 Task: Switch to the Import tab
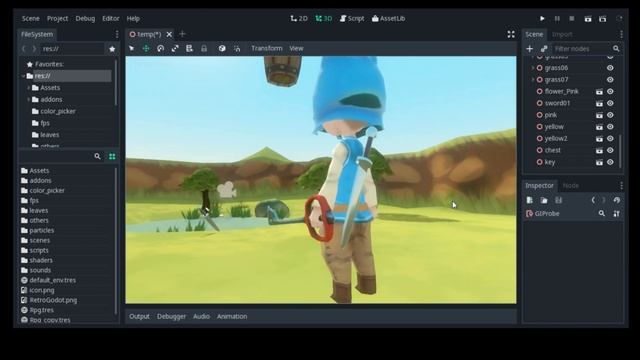click(x=562, y=34)
